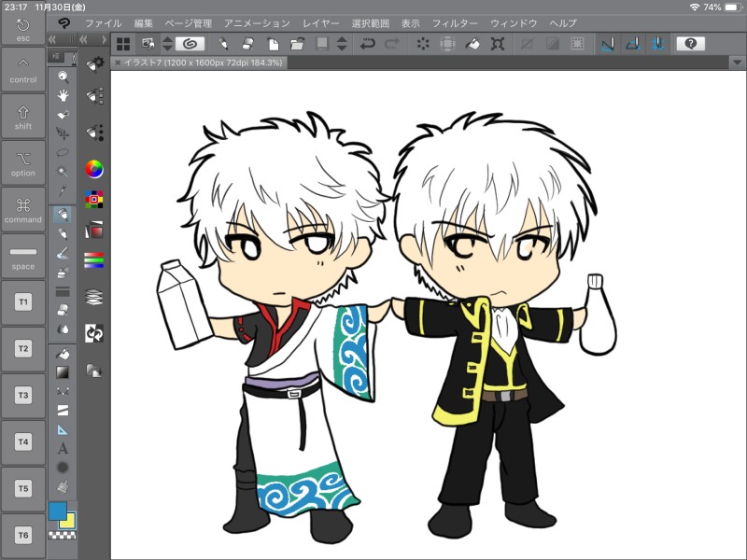Viewport: 747px width, 560px height.
Task: Open the tool palette menu icon
Action: coord(56,57)
